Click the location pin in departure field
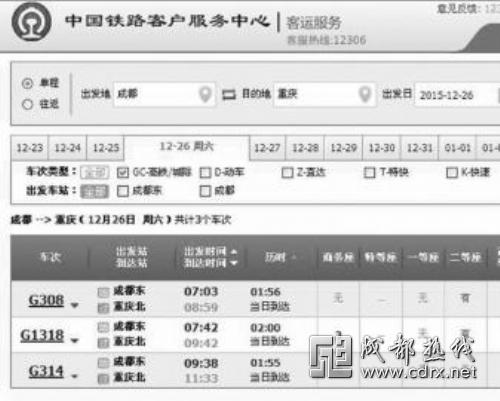Screen dimensions: 500x401 point(205,94)
